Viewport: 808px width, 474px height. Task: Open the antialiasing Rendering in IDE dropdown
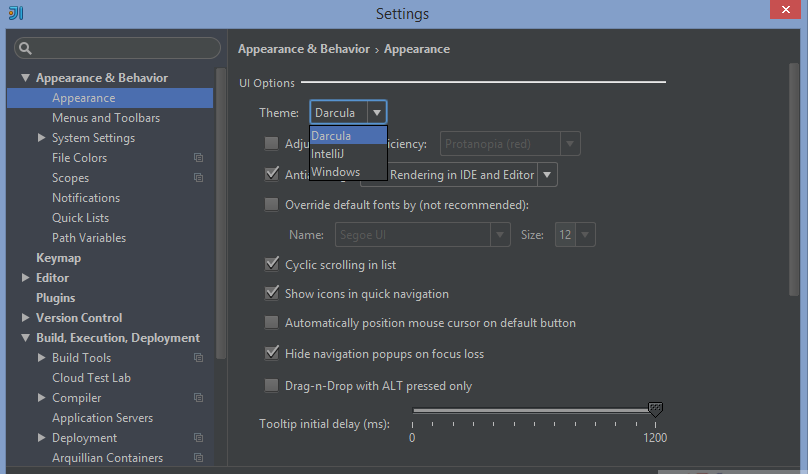(547, 175)
